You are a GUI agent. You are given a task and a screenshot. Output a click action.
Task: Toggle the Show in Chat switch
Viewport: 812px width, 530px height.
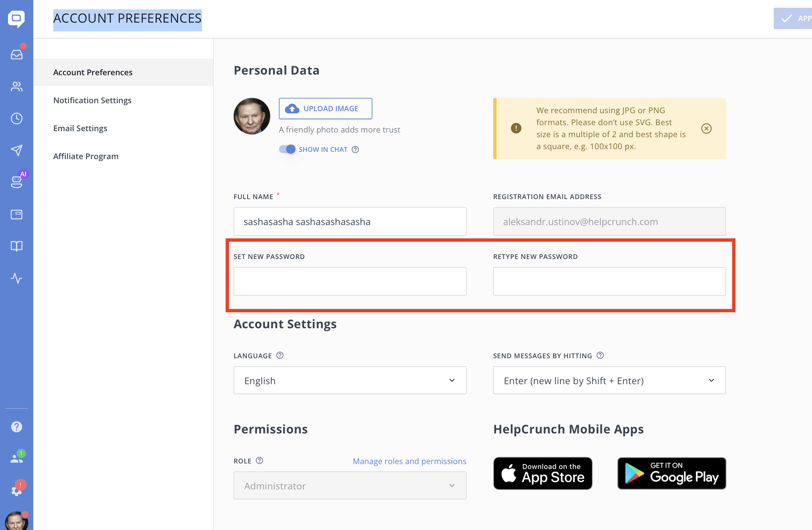tap(287, 149)
